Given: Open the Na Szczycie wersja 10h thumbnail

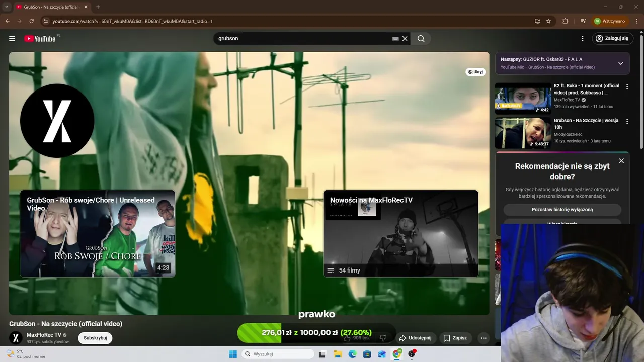Looking at the screenshot, I should [x=523, y=133].
